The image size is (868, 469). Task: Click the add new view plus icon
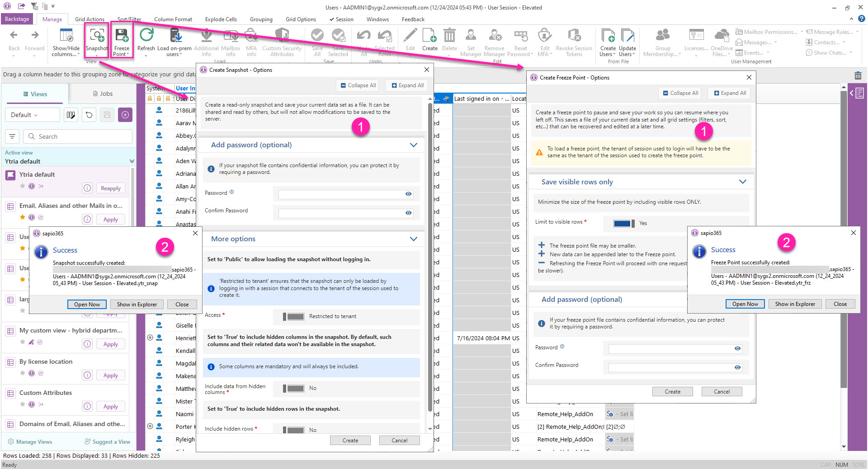click(125, 115)
